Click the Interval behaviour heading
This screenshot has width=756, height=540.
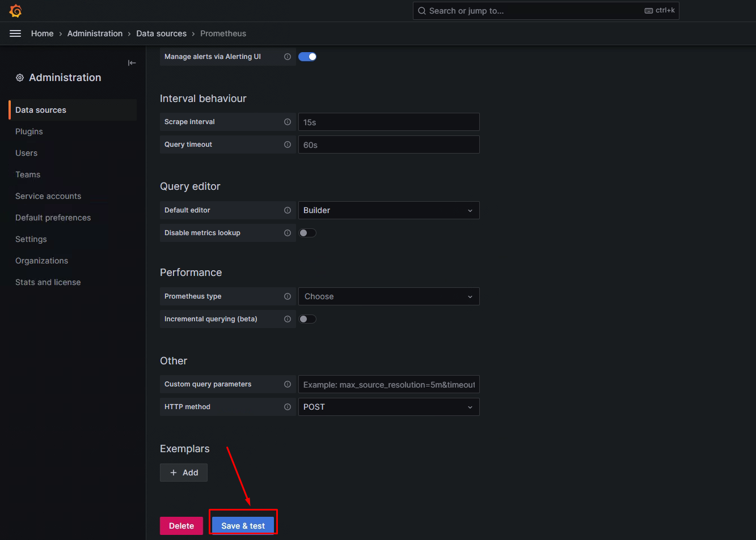pyautogui.click(x=203, y=99)
